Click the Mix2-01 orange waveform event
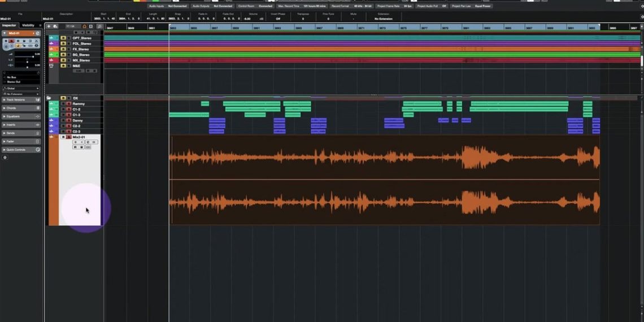The width and height of the screenshot is (644, 322). [x=384, y=180]
